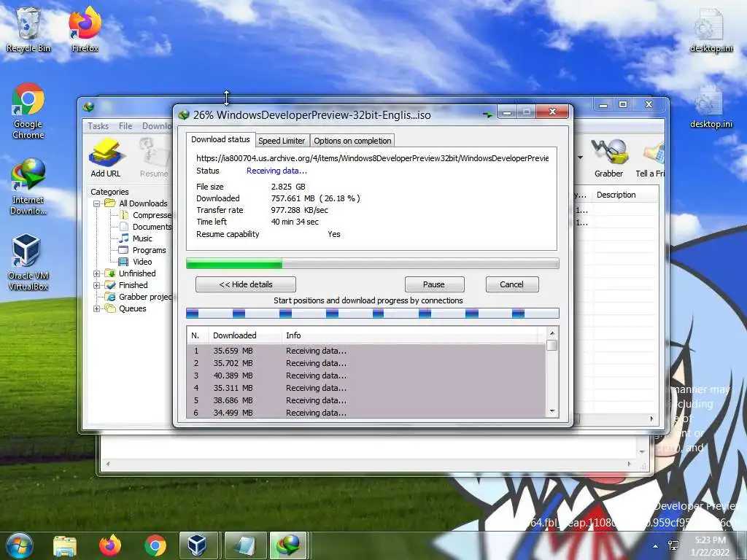Pause the download
This screenshot has width=747, height=560.
(x=434, y=284)
